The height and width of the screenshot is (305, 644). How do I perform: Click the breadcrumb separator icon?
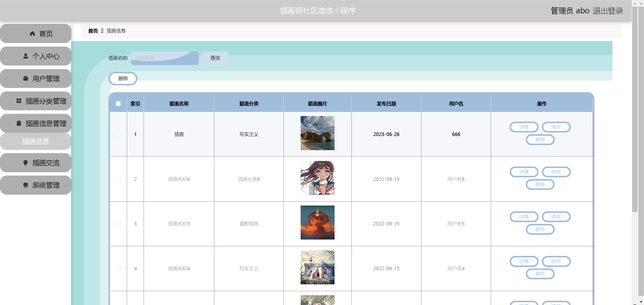[102, 31]
